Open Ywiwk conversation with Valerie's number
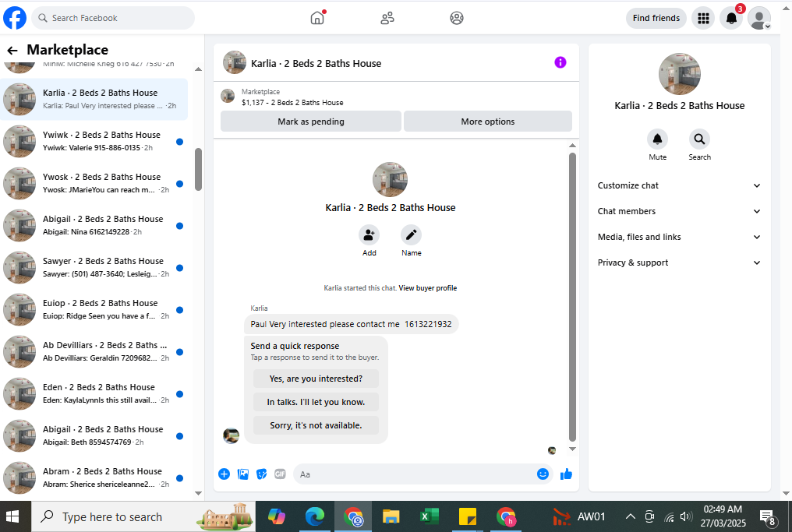792x532 pixels. tap(94, 141)
